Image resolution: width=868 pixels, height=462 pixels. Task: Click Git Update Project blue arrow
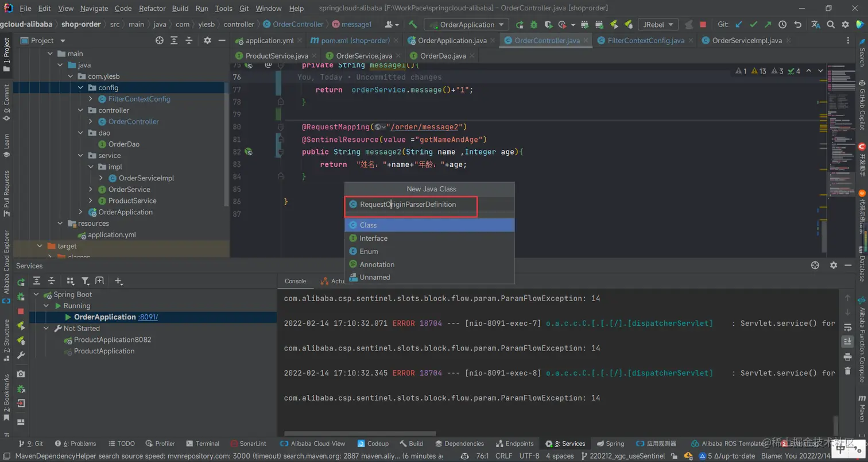pos(739,25)
